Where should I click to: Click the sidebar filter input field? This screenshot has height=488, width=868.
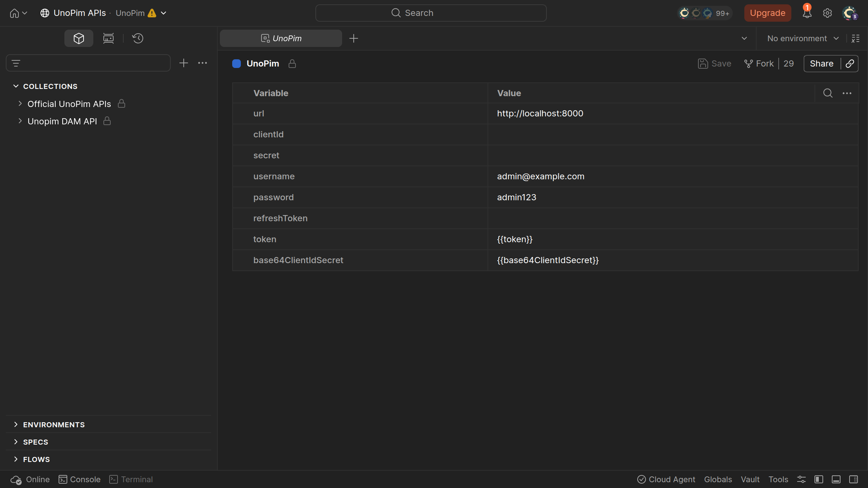click(x=88, y=63)
